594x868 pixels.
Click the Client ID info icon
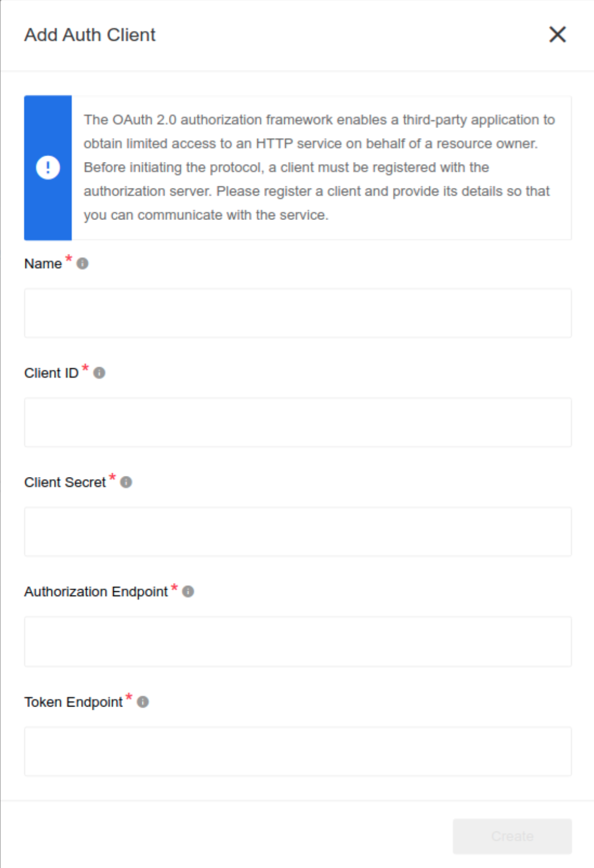(x=98, y=373)
